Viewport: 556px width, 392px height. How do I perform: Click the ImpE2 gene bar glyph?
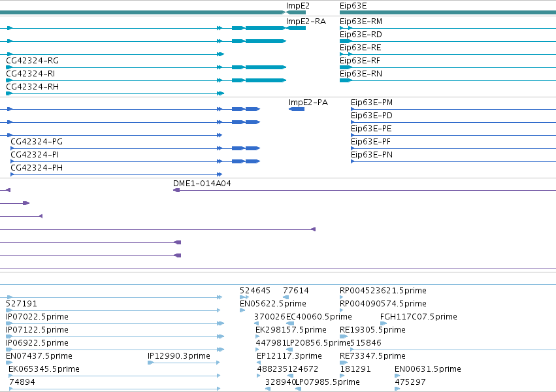[x=296, y=12]
